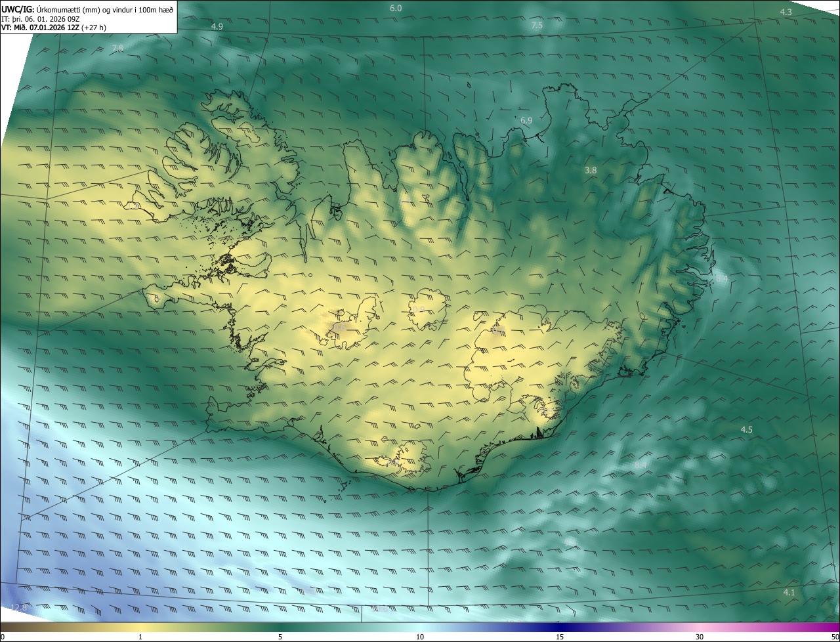
Task: Click the 50 tick on the color scale
Action: [x=835, y=637]
